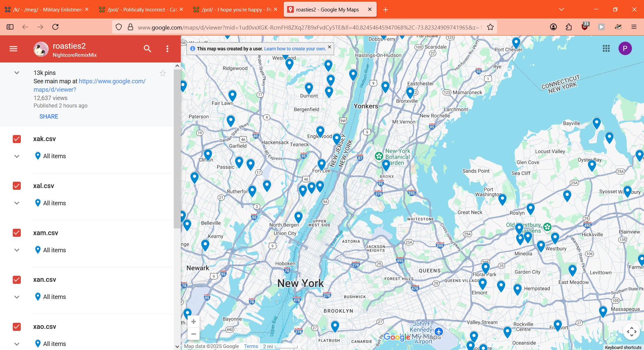Click the map pan control in the corner
Viewport: 644px width, 350px height.
pos(632,332)
